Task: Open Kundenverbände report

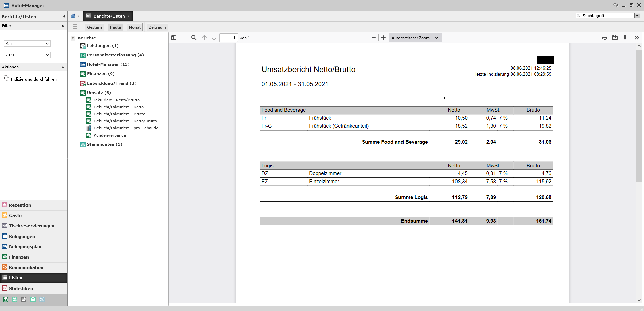Action: tap(110, 135)
